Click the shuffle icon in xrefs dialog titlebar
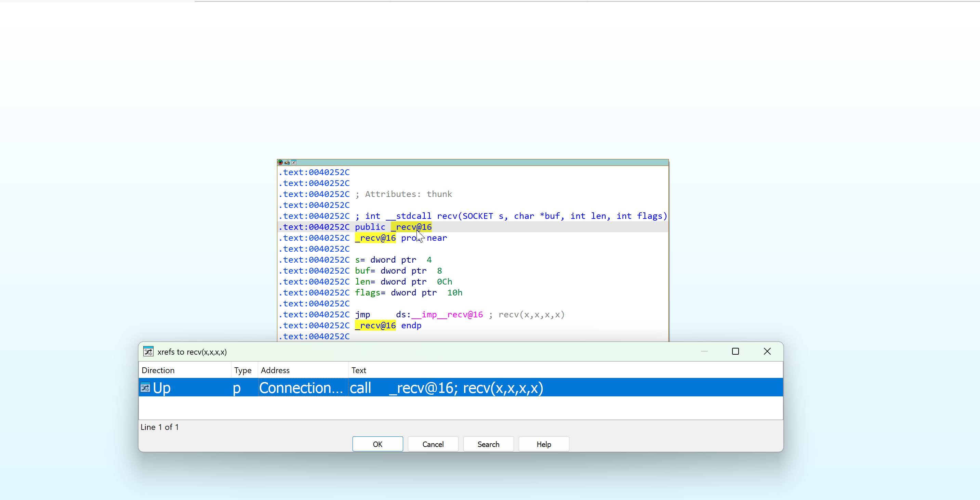Viewport: 980px width, 500px height. tap(148, 351)
